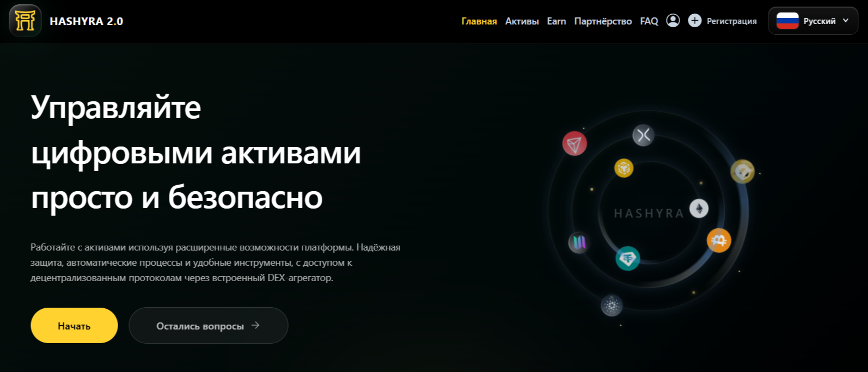Select the teal Tether coin icon
The image size is (868, 372).
tap(628, 258)
